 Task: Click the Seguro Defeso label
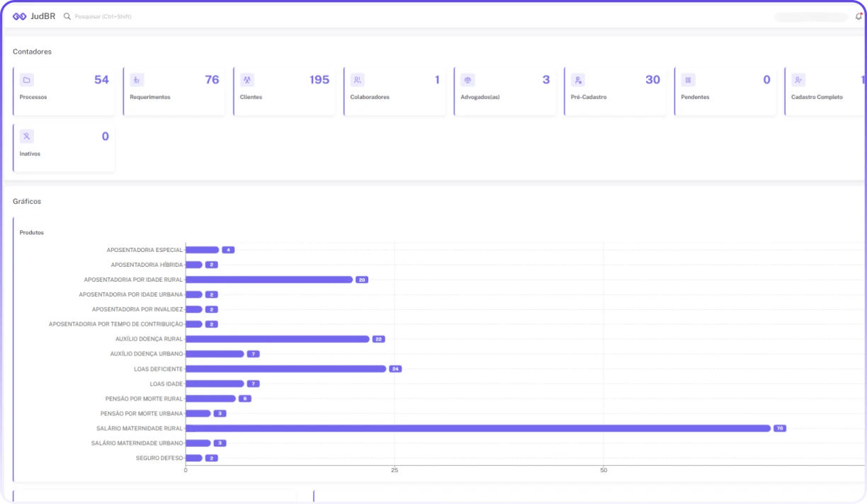point(159,458)
